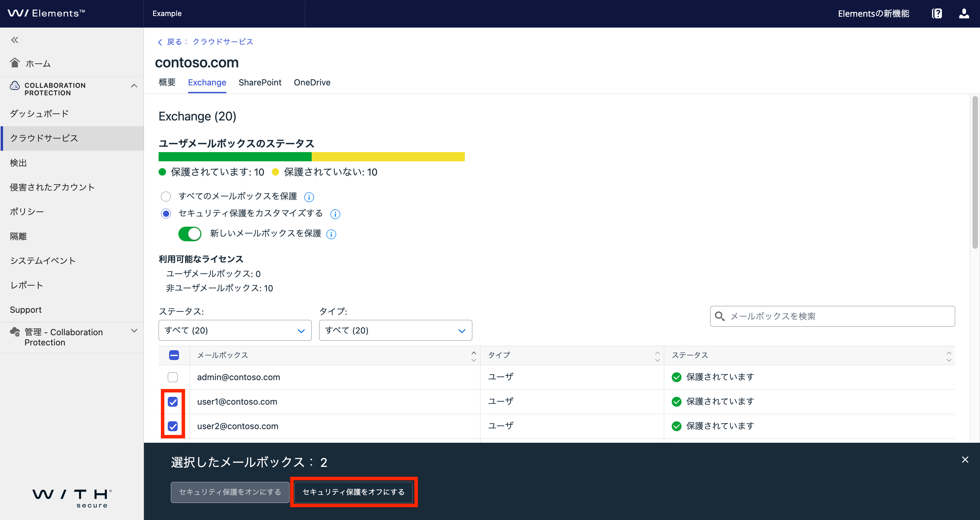Click the 管理 Collaboration Protection gear-cloud icon
The width and height of the screenshot is (980, 520).
click(x=15, y=332)
